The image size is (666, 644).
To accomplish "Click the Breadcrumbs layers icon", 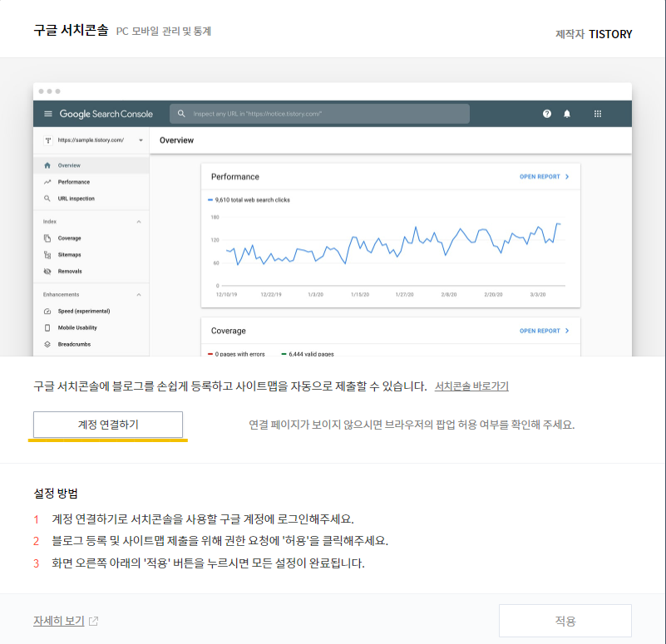I will (x=47, y=344).
